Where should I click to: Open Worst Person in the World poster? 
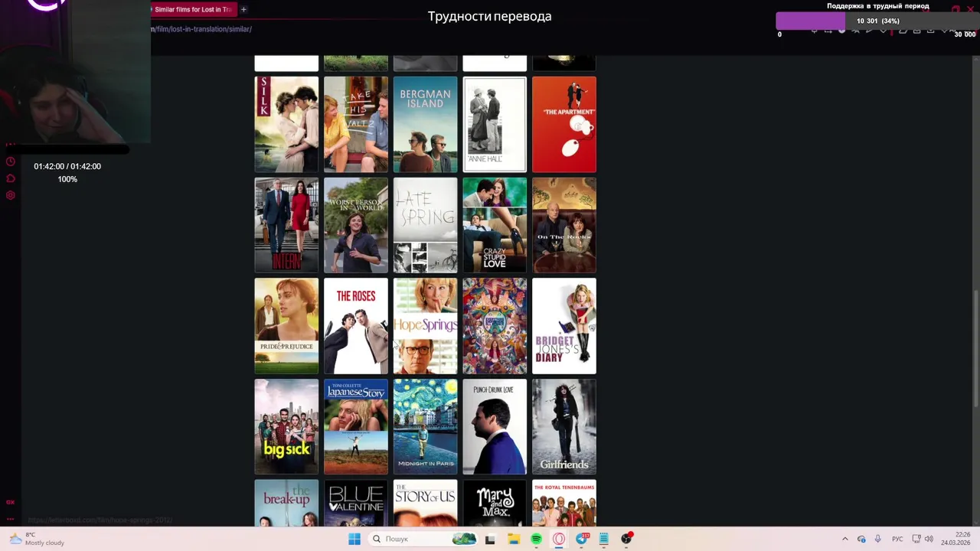click(356, 225)
